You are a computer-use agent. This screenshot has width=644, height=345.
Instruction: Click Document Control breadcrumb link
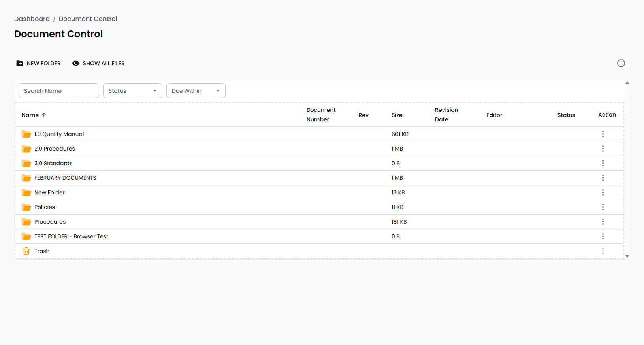click(88, 19)
